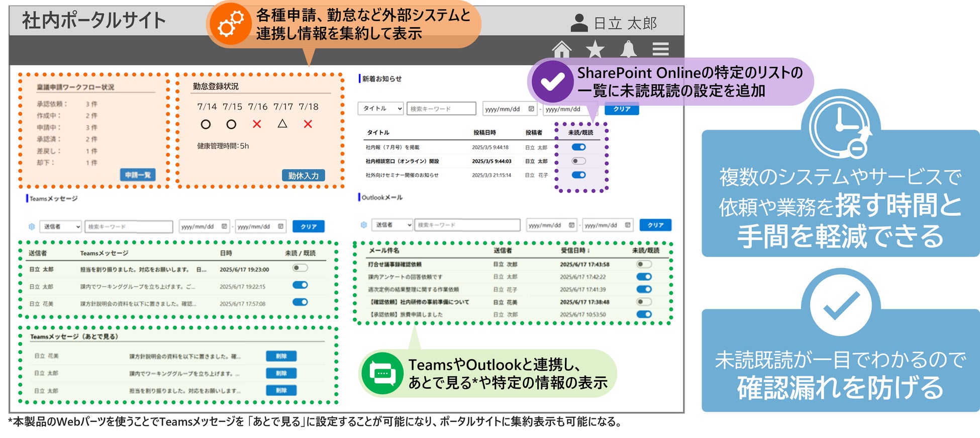Click the タイトル column header in news list
Image resolution: width=980 pixels, height=438 pixels.
pos(378,133)
